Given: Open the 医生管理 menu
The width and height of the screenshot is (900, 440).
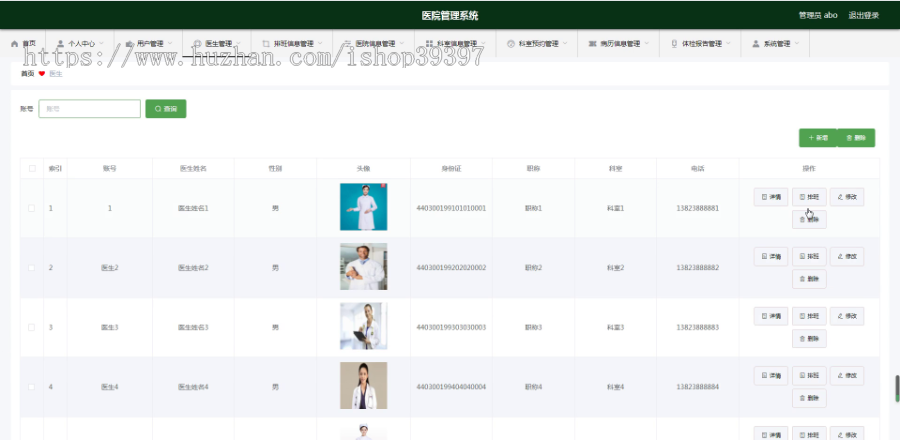Looking at the screenshot, I should click(x=217, y=44).
